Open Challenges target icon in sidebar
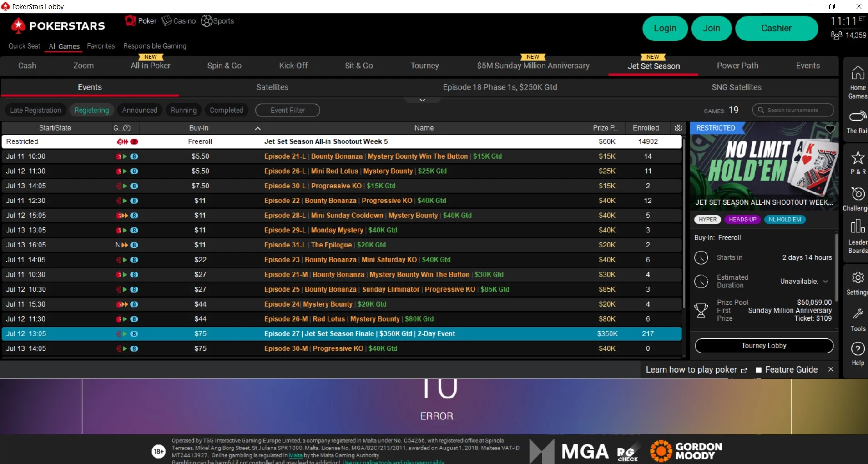The height and width of the screenshot is (464, 868). pyautogui.click(x=858, y=199)
